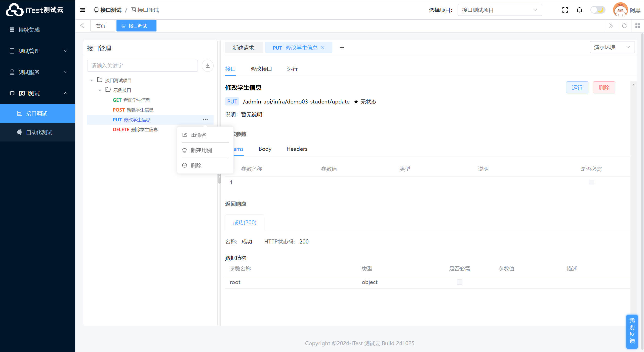The image size is (644, 352).
Task: Check the 是否必需 checkbox for root row
Action: click(x=460, y=282)
